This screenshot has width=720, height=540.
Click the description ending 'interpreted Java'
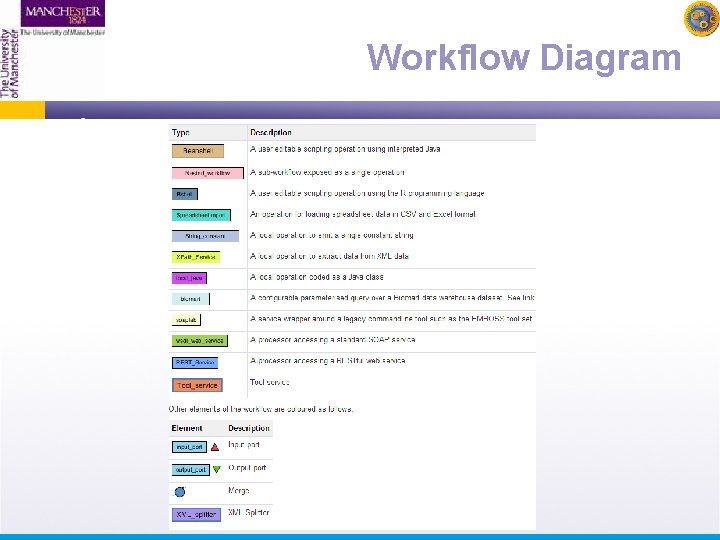click(x=345, y=149)
